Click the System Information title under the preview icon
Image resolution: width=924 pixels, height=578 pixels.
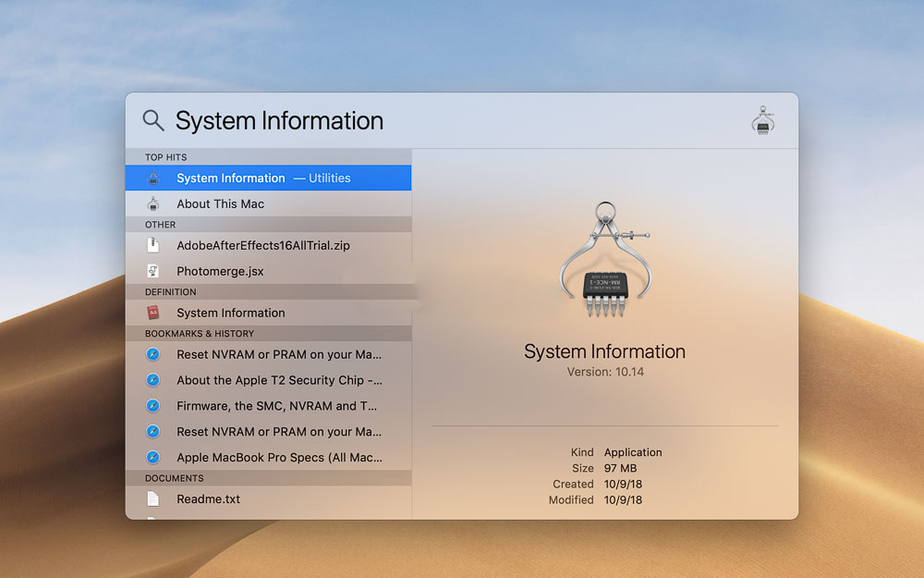pyautogui.click(x=604, y=351)
